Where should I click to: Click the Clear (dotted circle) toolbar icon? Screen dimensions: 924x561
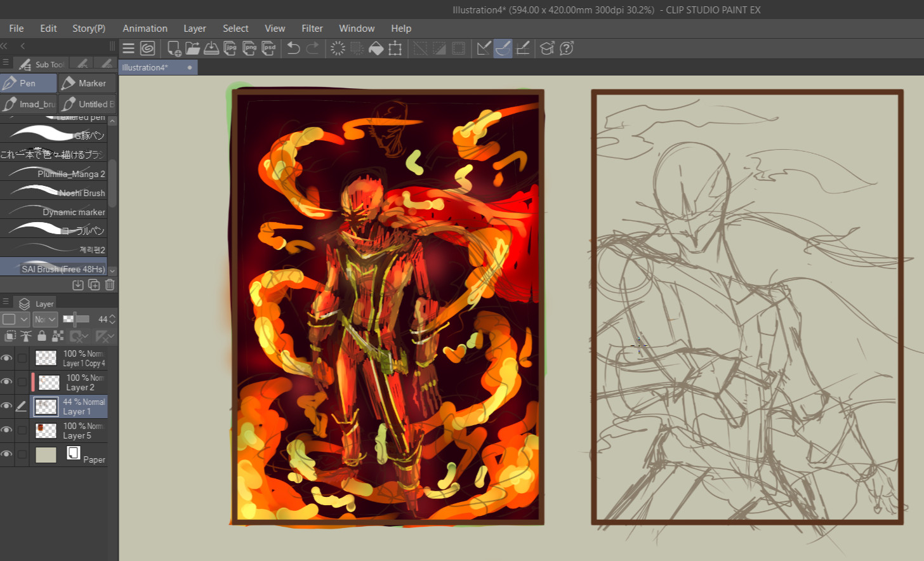tap(338, 48)
